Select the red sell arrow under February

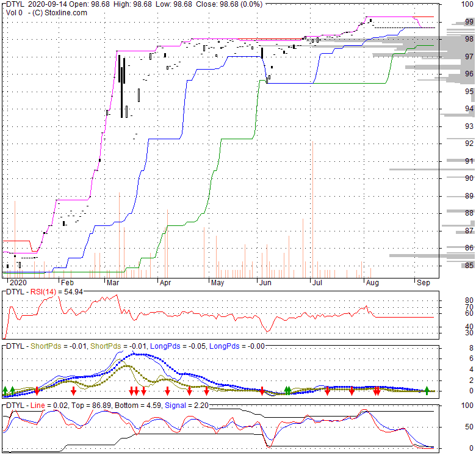click(x=73, y=390)
